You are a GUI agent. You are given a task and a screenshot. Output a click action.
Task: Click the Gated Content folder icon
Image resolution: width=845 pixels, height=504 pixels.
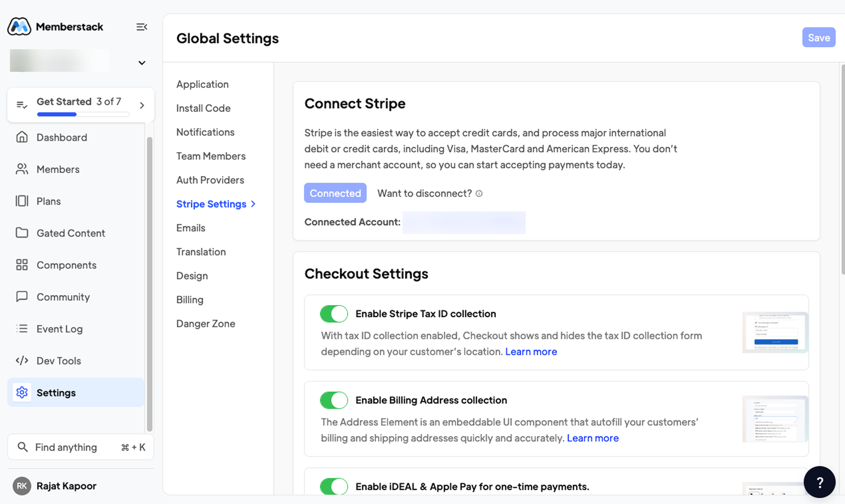coord(22,233)
